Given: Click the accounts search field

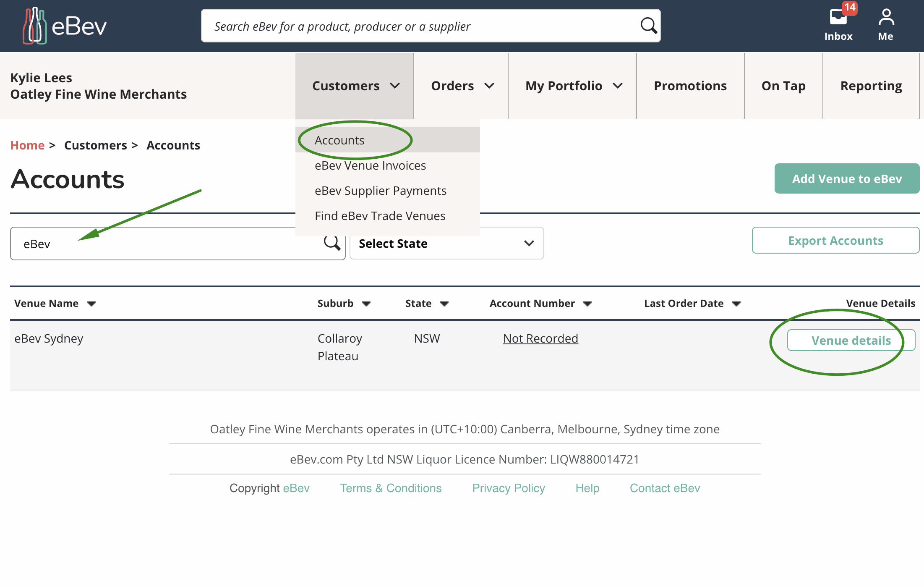Looking at the screenshot, I should coord(168,244).
